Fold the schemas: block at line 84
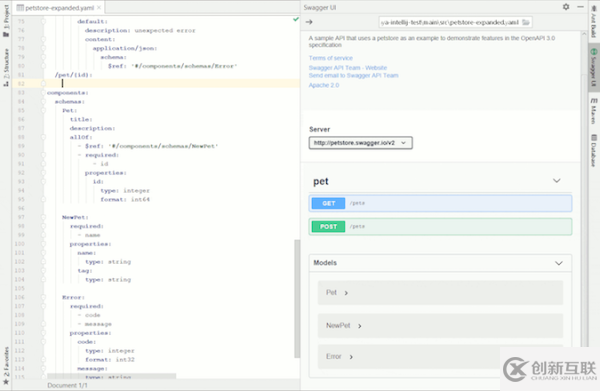This screenshot has width=600, height=391. tap(43, 101)
